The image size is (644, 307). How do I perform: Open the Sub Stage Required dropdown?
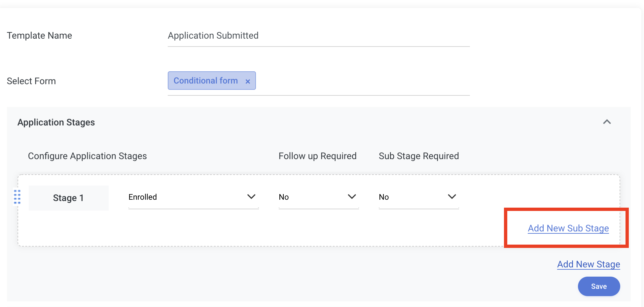(419, 197)
